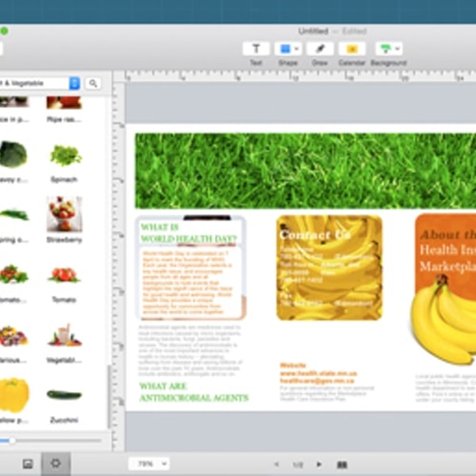The height and width of the screenshot is (476, 476).
Task: Select the orange World Health Day paragraph
Action: [187, 282]
